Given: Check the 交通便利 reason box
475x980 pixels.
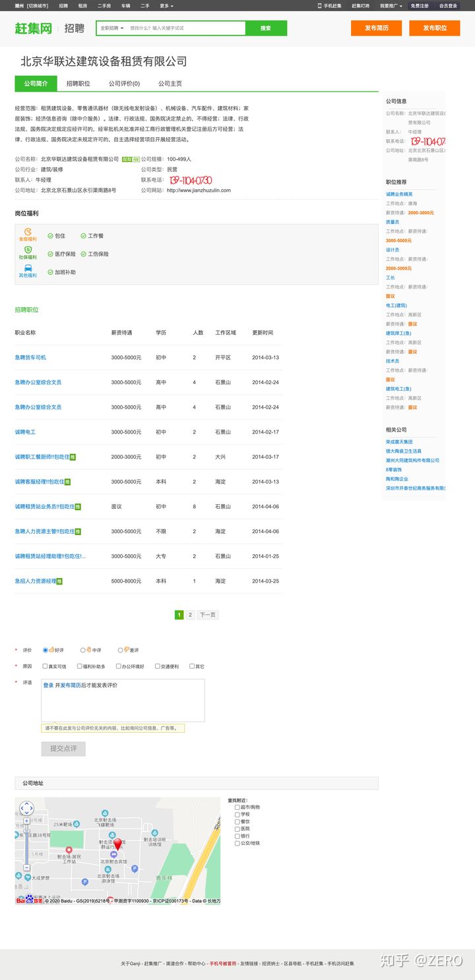Looking at the screenshot, I should 158,666.
